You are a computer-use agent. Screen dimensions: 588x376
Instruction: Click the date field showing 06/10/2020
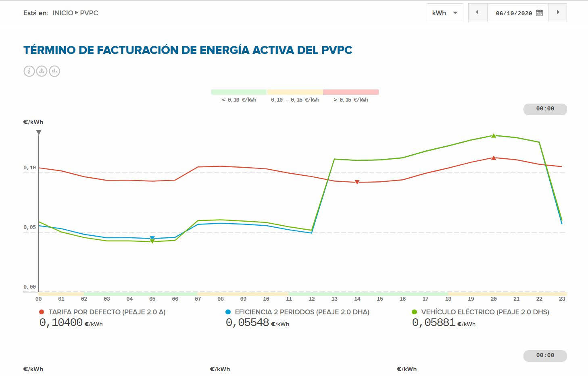513,13
